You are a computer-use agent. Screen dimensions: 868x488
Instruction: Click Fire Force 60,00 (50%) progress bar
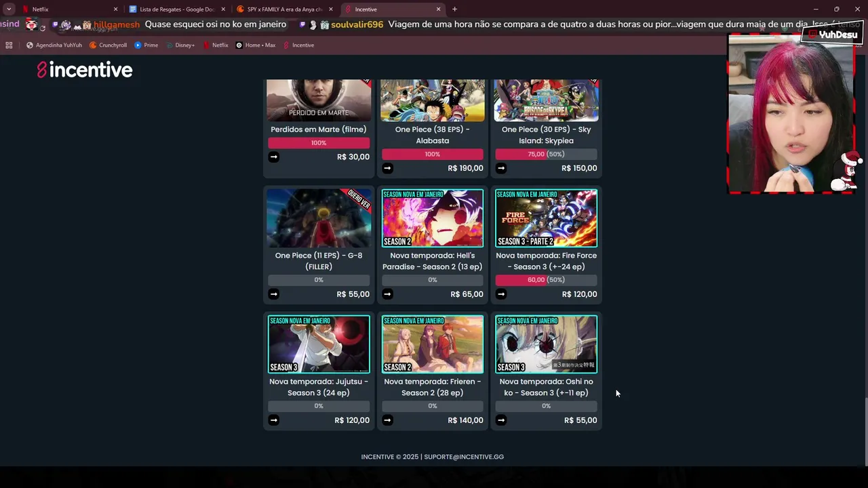(x=547, y=280)
